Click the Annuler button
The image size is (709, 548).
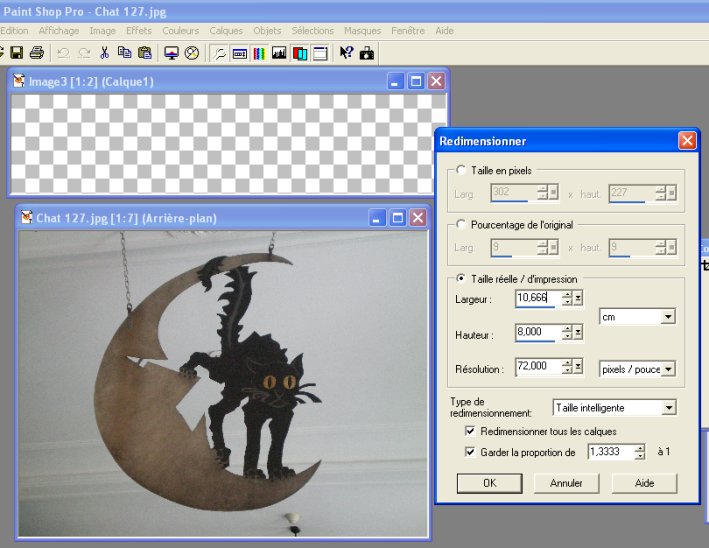click(x=566, y=483)
